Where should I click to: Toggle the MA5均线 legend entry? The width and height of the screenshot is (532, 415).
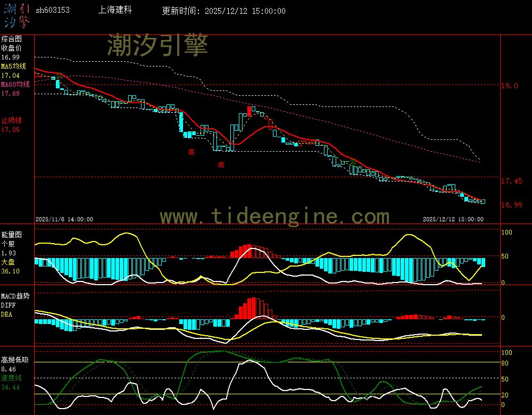(x=13, y=67)
